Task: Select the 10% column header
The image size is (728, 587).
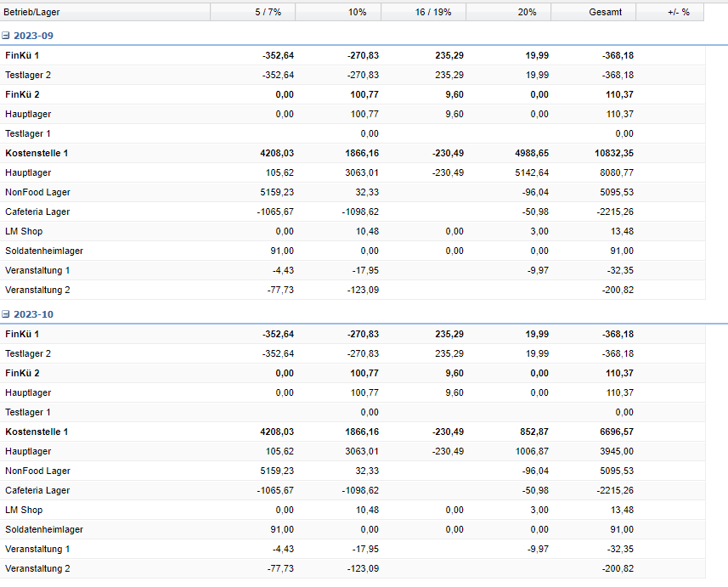Action: pyautogui.click(x=338, y=12)
